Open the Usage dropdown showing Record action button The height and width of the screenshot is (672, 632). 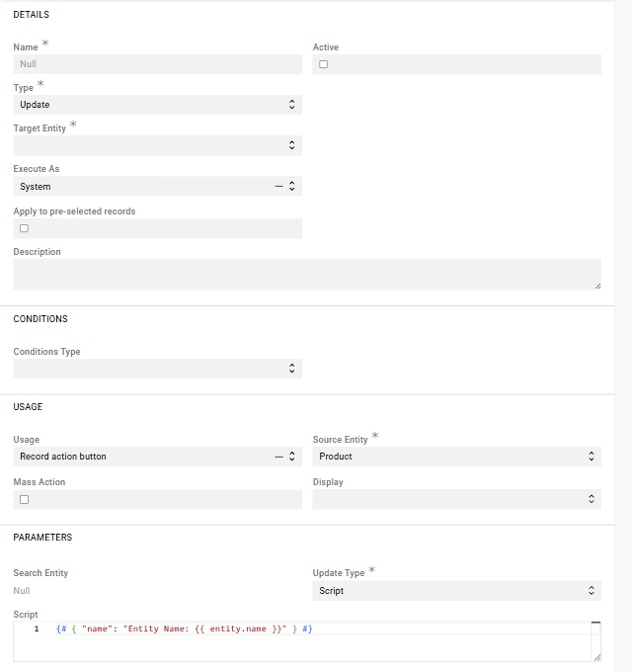(138, 457)
